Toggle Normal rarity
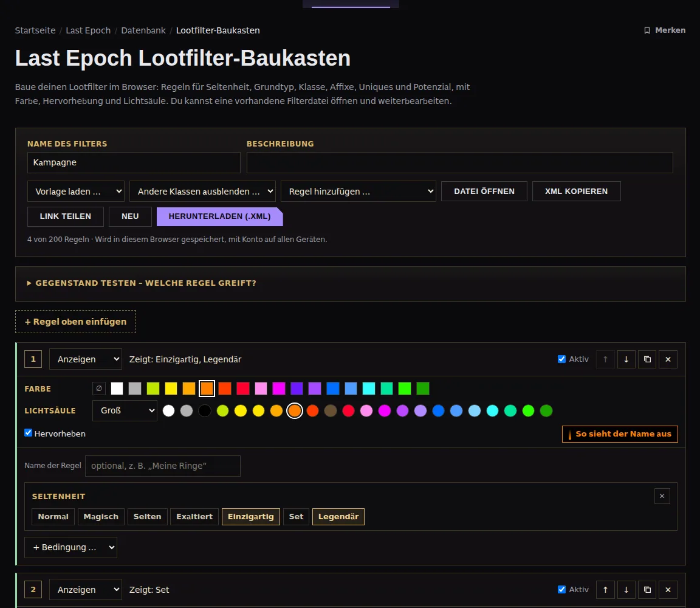Viewport: 700px width, 608px height. [53, 517]
